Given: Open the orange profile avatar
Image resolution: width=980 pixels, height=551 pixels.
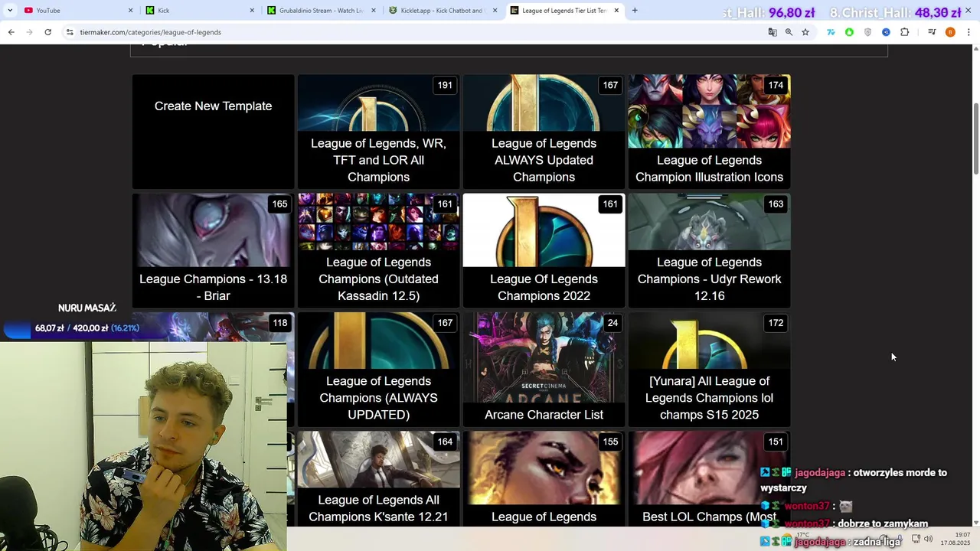Looking at the screenshot, I should pos(950,32).
